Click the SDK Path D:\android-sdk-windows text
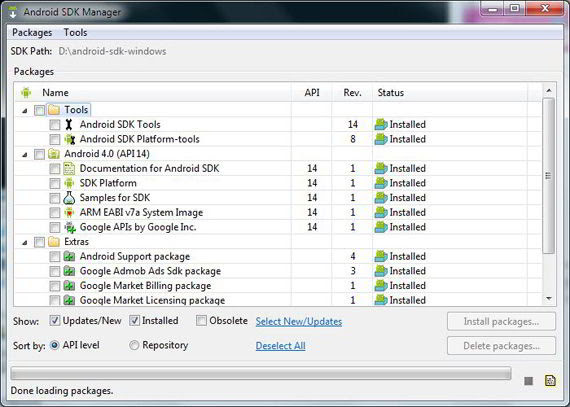 pyautogui.click(x=112, y=51)
